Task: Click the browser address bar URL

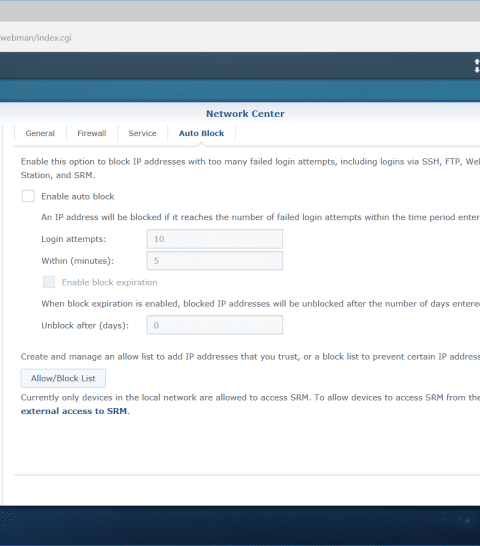Action: (x=36, y=38)
